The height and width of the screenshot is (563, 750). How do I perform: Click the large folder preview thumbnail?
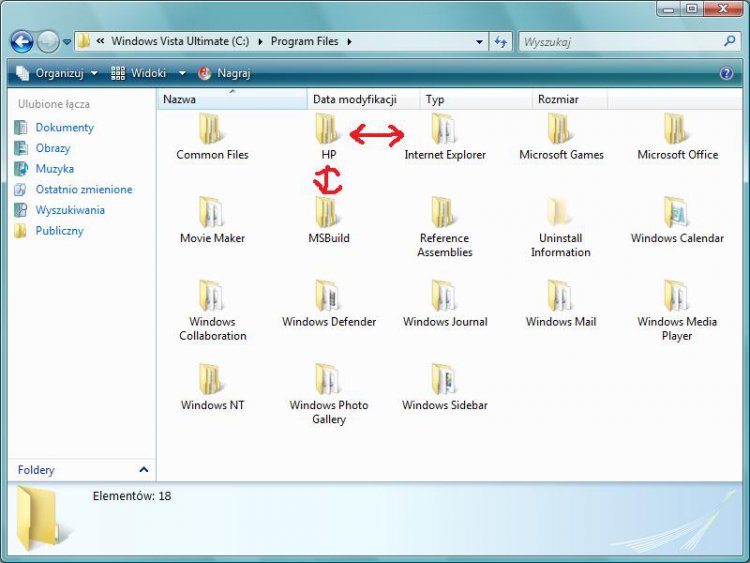43,518
